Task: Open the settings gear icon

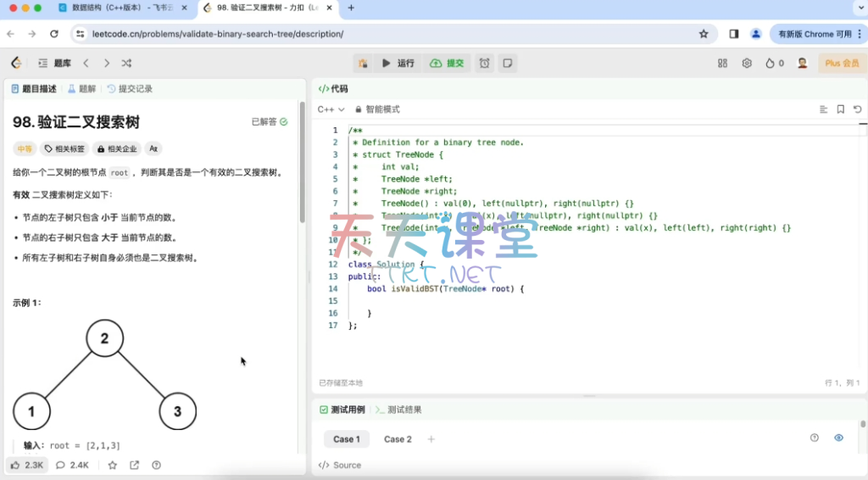Action: pos(747,63)
